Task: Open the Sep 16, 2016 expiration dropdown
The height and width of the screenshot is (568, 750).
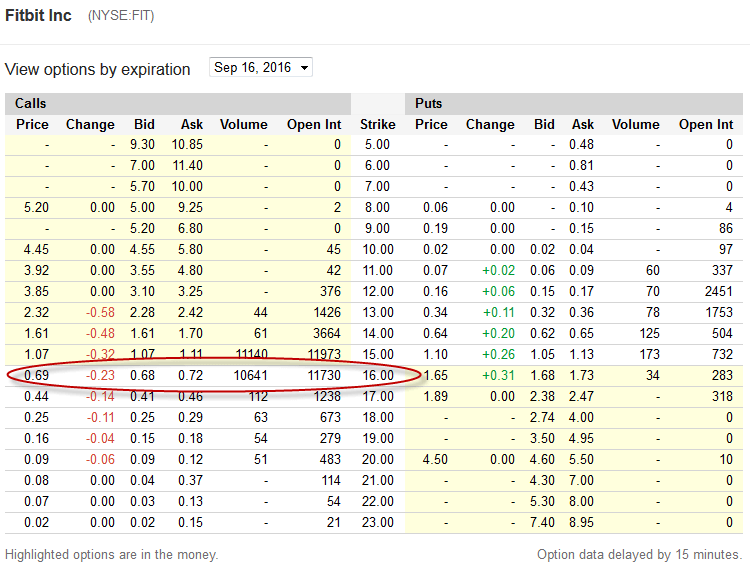Action: [x=261, y=67]
